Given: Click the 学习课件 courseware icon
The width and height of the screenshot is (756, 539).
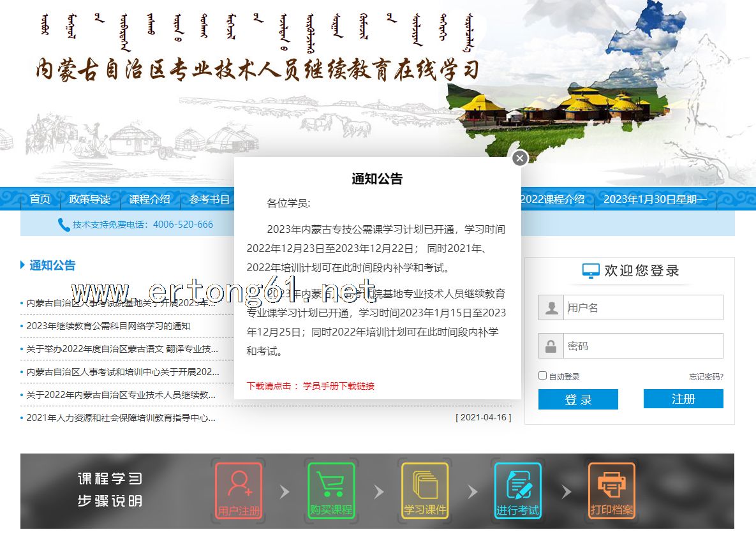Looking at the screenshot, I should pos(425,491).
